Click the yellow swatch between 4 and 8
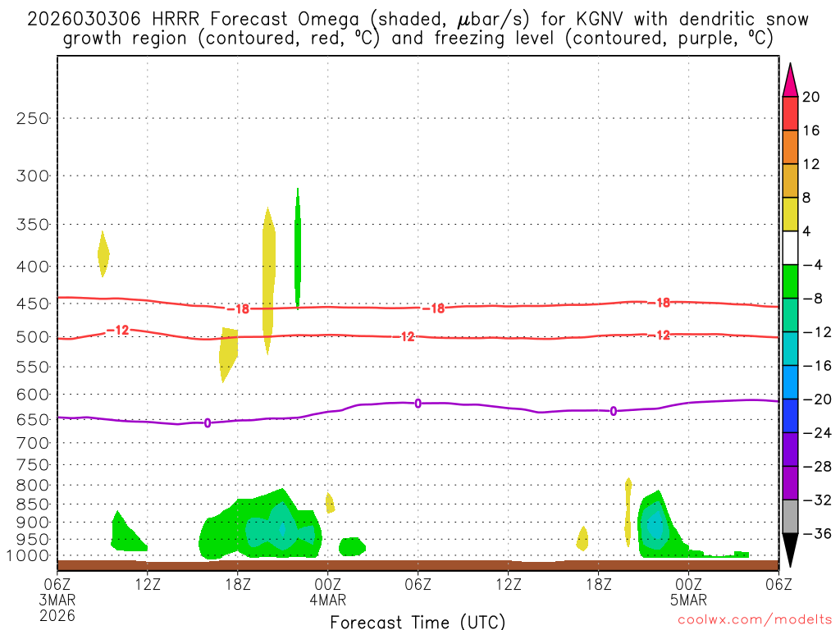The width and height of the screenshot is (840, 630). 790,214
